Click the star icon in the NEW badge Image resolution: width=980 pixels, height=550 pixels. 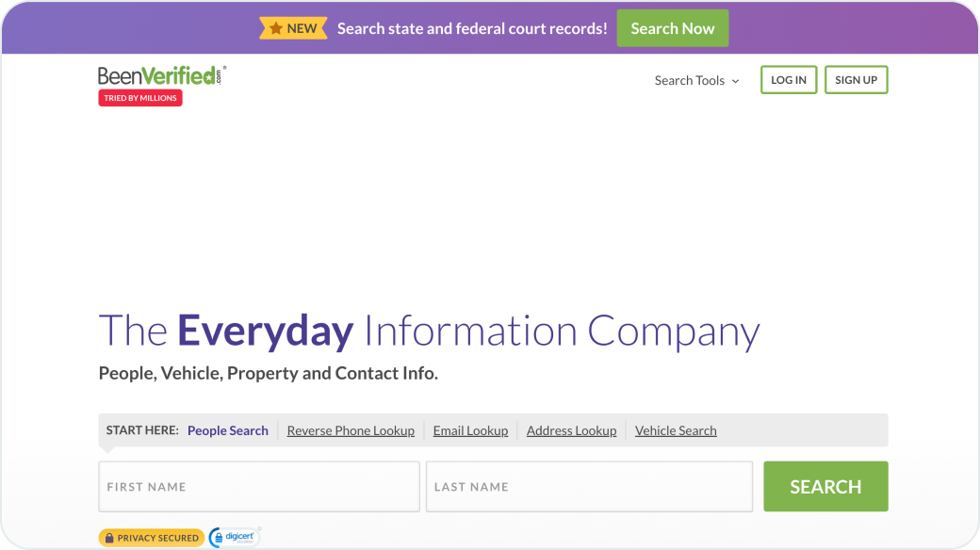[x=275, y=27]
